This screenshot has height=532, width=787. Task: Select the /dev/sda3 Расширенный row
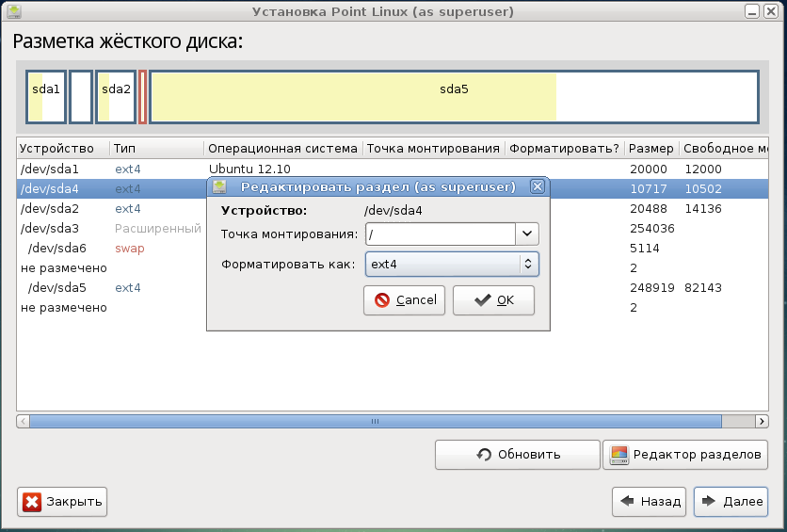pyautogui.click(x=393, y=229)
